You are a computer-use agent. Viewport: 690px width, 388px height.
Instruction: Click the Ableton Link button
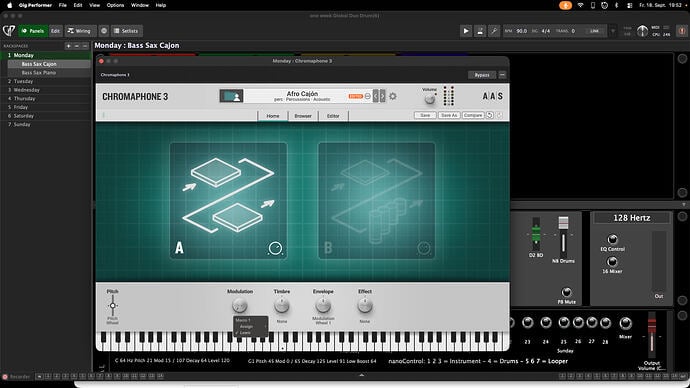tap(595, 31)
